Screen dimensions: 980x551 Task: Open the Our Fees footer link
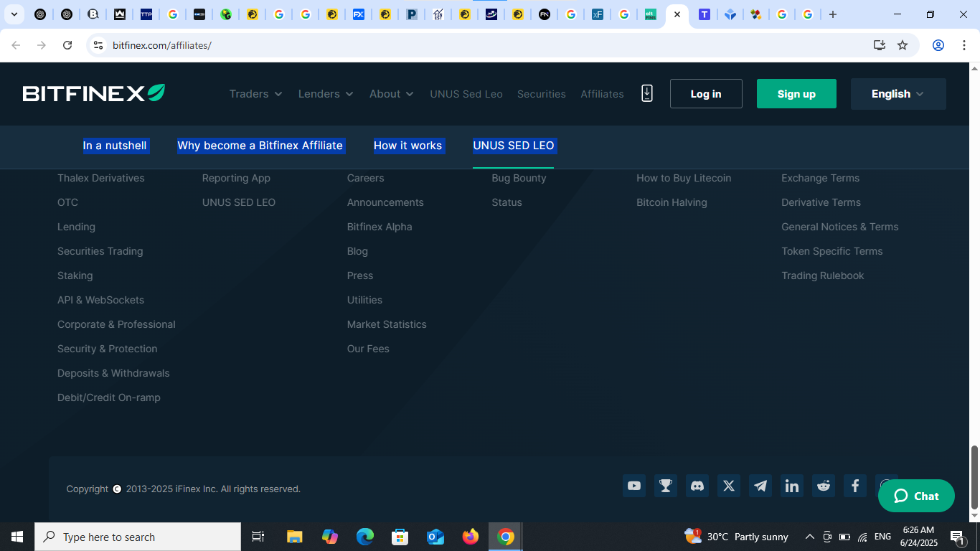point(368,349)
